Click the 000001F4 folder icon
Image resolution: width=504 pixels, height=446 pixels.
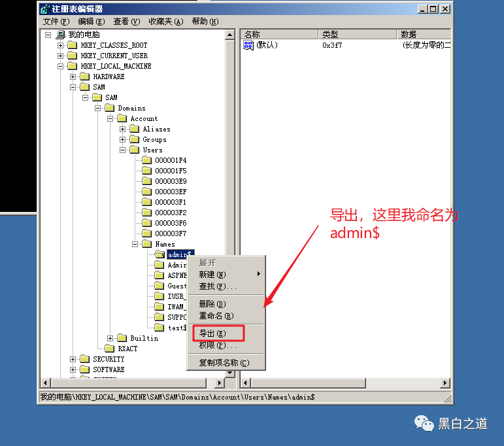pyautogui.click(x=147, y=160)
